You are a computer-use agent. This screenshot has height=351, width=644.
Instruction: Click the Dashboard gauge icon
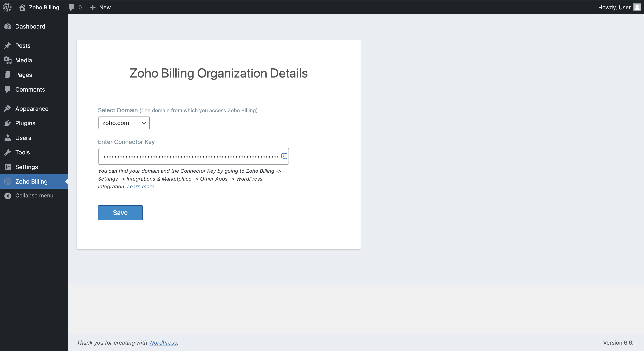(8, 26)
